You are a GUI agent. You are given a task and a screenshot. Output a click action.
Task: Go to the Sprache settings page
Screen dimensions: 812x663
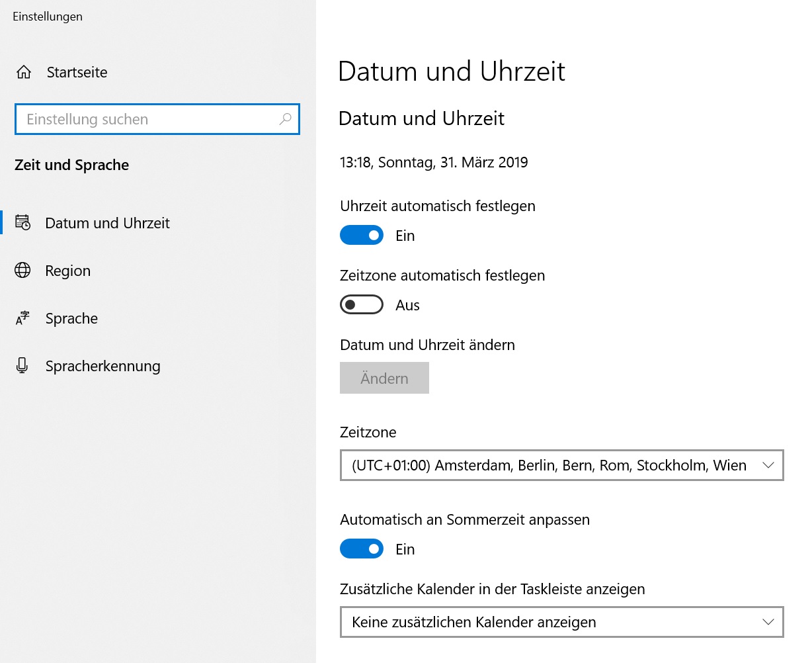pos(71,318)
